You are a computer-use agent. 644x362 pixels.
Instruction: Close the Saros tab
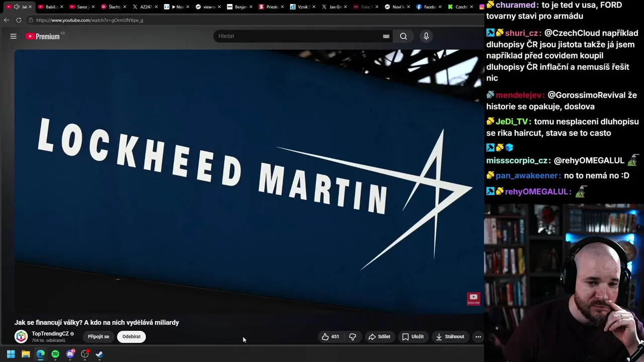click(x=93, y=7)
